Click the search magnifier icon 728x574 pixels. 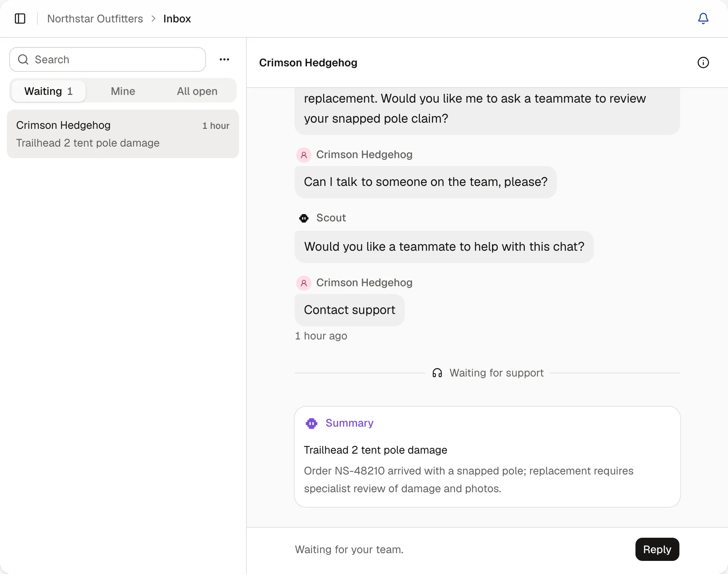tap(23, 59)
